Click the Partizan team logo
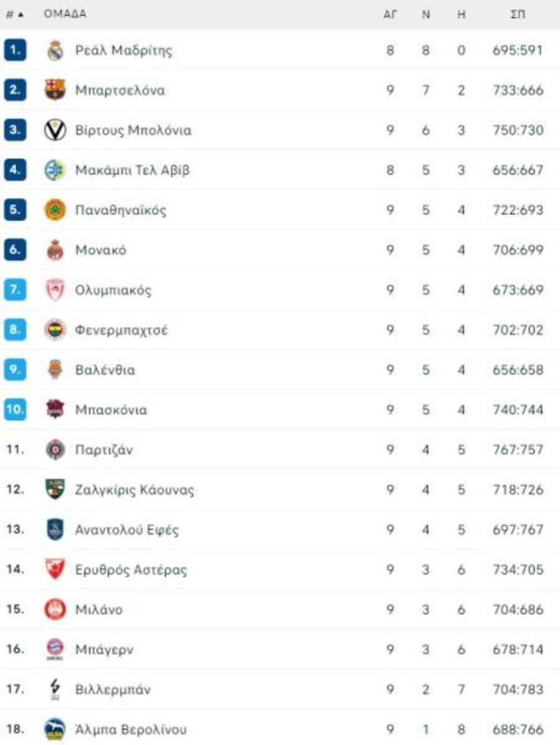Screen dimensions: 560x745 click(55, 449)
